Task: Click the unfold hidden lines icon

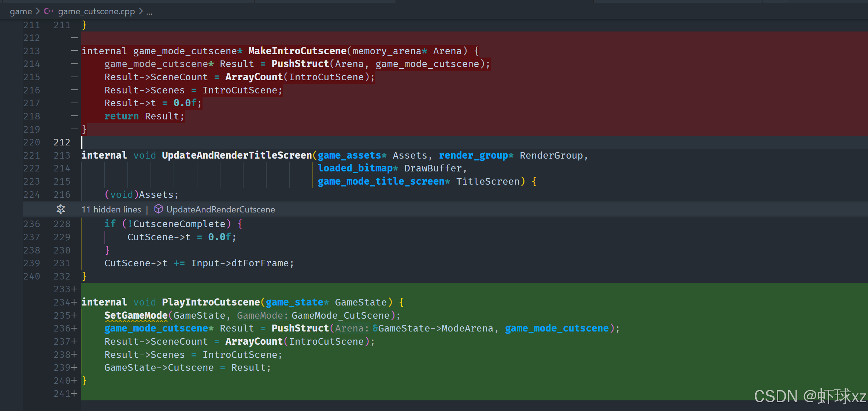Action: 61,209
